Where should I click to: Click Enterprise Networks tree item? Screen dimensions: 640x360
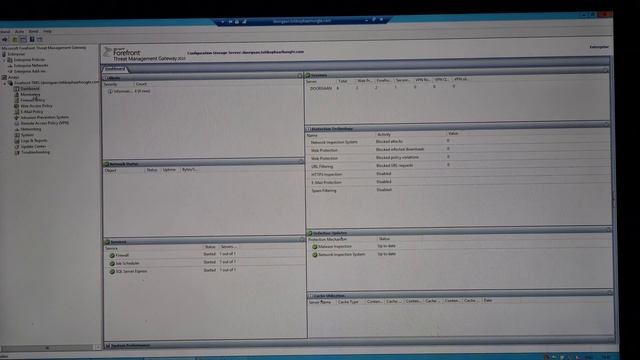(31, 65)
